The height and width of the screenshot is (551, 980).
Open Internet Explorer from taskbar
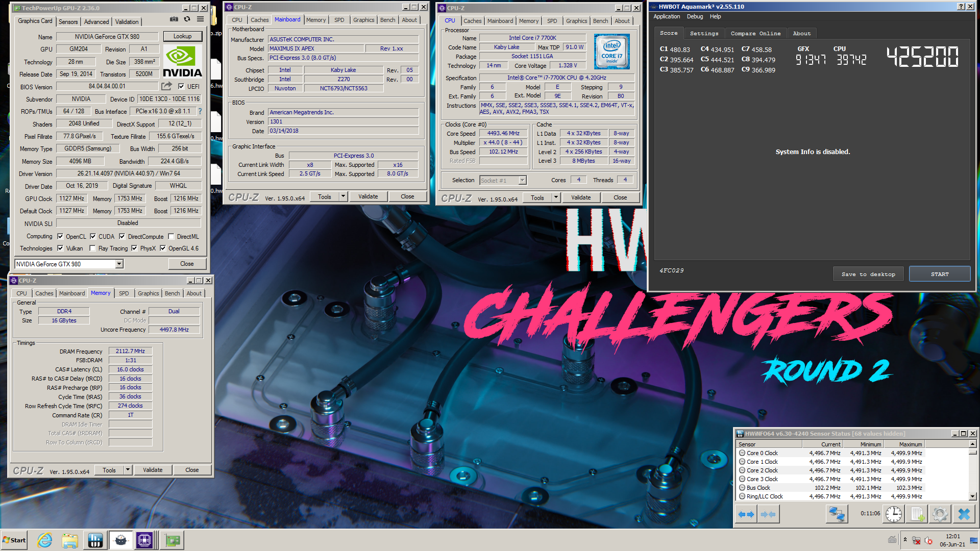coord(45,540)
